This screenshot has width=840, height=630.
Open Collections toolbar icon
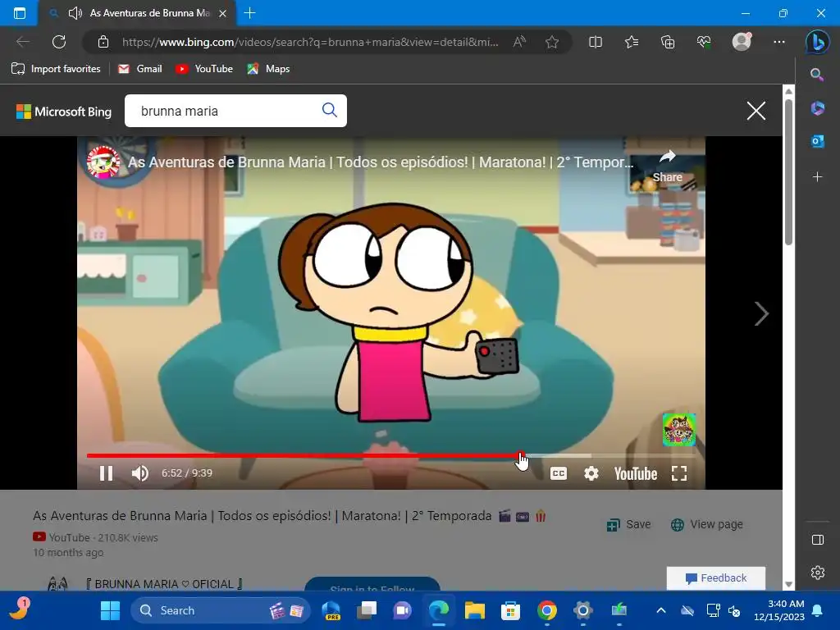pos(668,42)
